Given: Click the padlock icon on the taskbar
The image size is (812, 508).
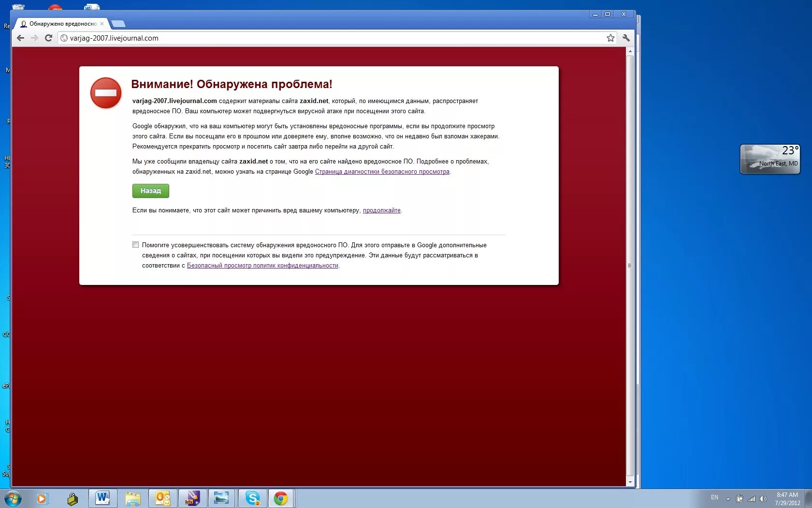Looking at the screenshot, I should [x=72, y=499].
